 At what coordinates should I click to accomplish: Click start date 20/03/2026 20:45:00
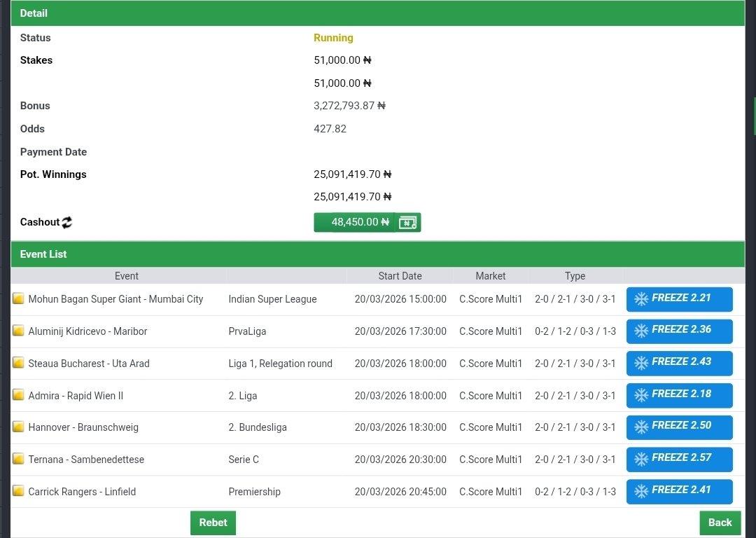(400, 492)
